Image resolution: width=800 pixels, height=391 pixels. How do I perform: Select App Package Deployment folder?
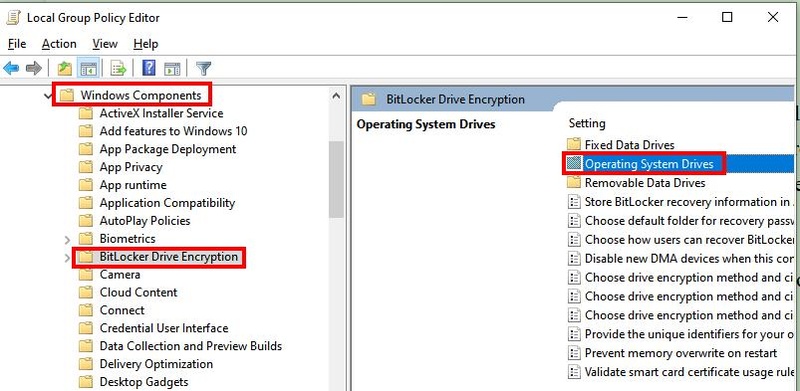tap(168, 149)
